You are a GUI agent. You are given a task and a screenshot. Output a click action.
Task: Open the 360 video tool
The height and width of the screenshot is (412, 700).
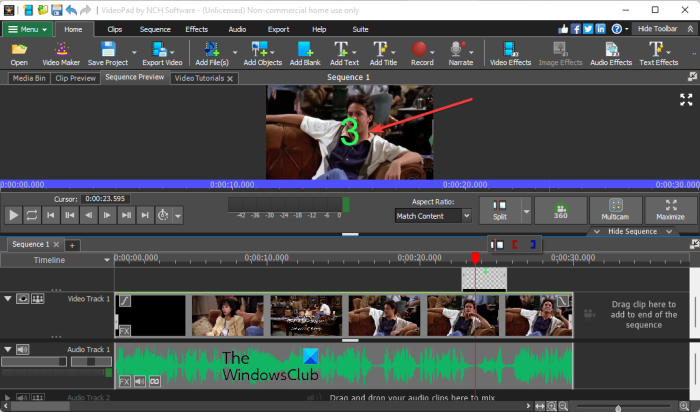[561, 210]
